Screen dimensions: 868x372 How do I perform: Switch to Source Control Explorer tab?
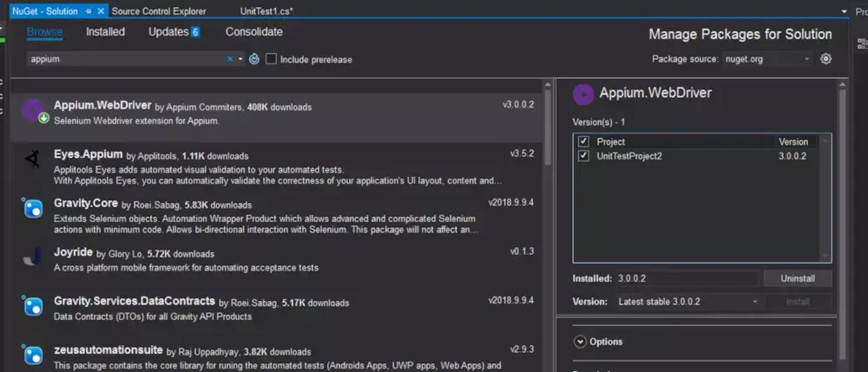tap(158, 11)
